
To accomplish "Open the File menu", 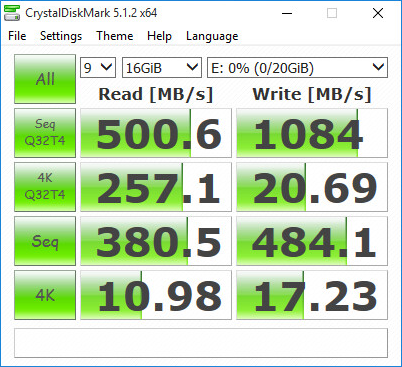I will coord(17,36).
